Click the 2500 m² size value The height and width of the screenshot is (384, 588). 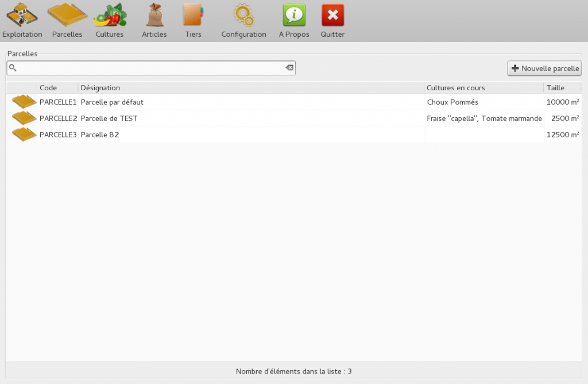pos(565,118)
